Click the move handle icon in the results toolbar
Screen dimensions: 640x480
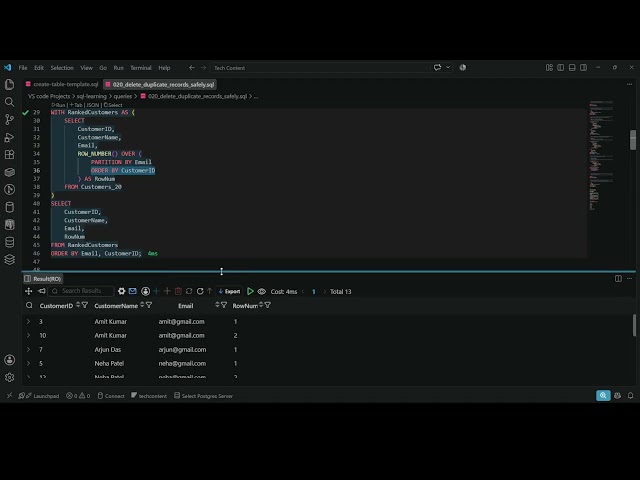click(29, 291)
